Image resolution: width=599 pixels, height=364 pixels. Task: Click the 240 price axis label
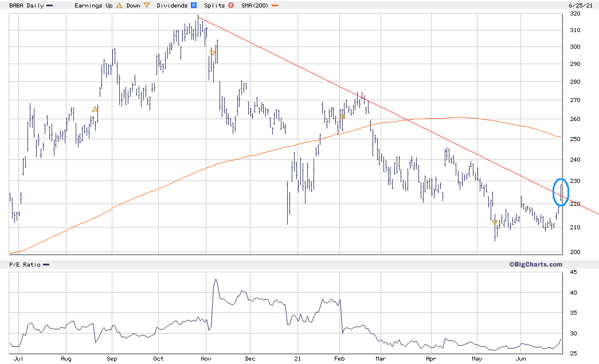click(x=575, y=160)
